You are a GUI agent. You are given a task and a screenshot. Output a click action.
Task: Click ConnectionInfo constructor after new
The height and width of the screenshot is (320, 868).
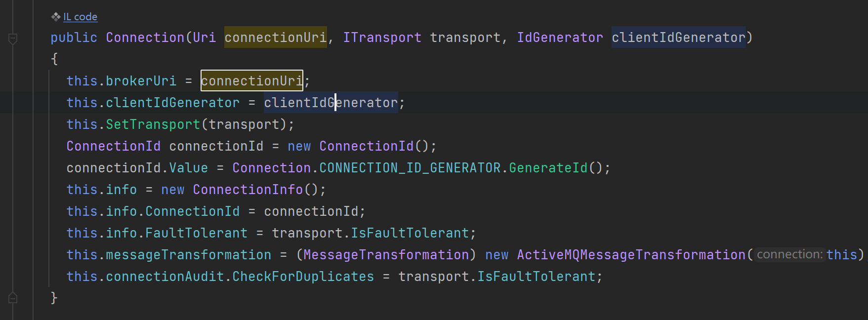248,190
